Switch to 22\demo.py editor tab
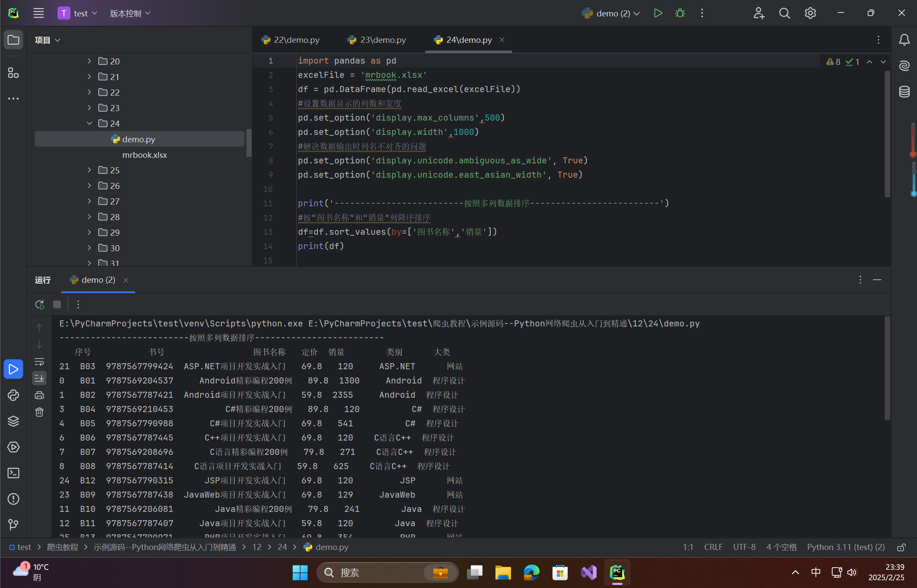Image resolution: width=917 pixels, height=588 pixels. [x=290, y=40]
